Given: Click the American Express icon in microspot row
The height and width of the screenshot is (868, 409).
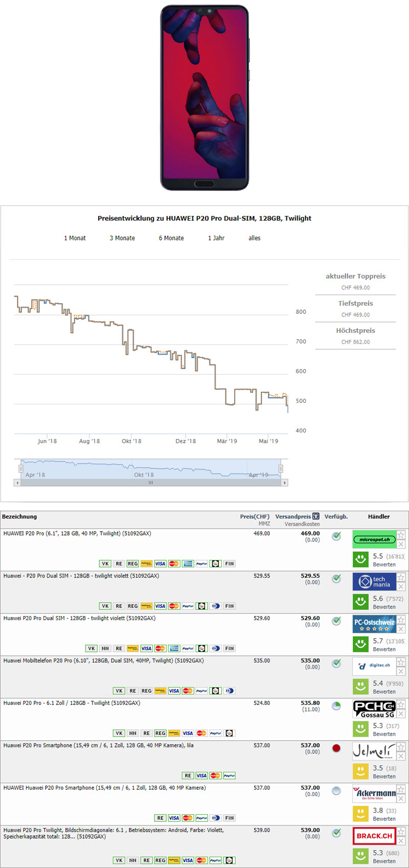Looking at the screenshot, I should click(188, 564).
